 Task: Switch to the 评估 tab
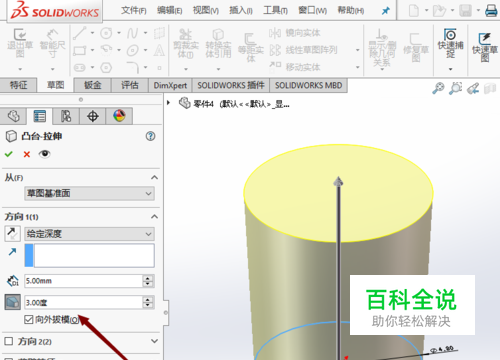[130, 85]
